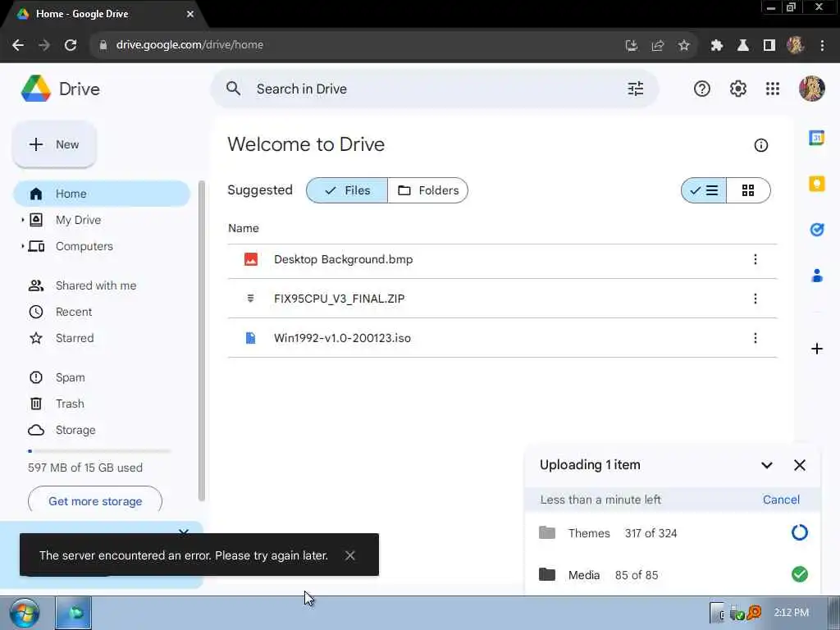This screenshot has height=630, width=840.
Task: Reload the Drive page
Action: pyautogui.click(x=71, y=45)
